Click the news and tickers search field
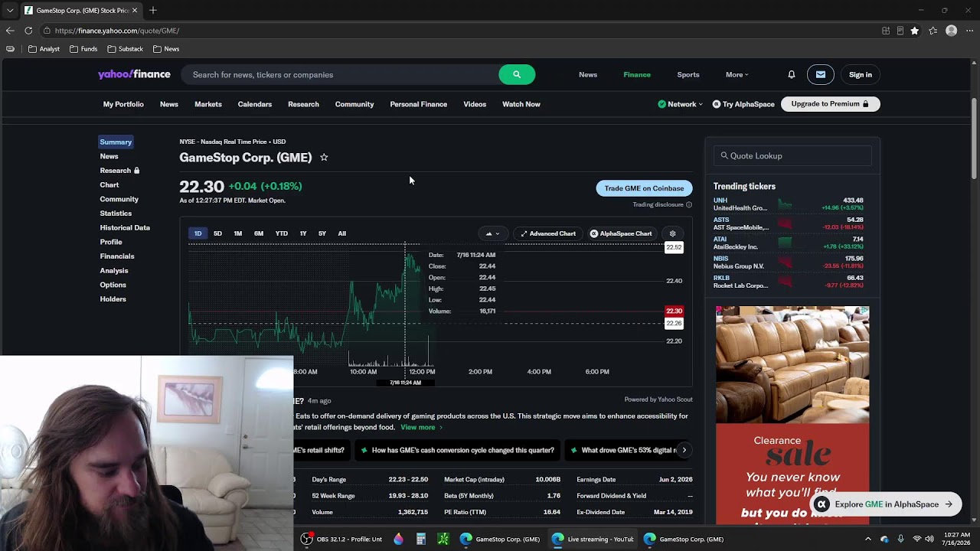 (x=340, y=74)
